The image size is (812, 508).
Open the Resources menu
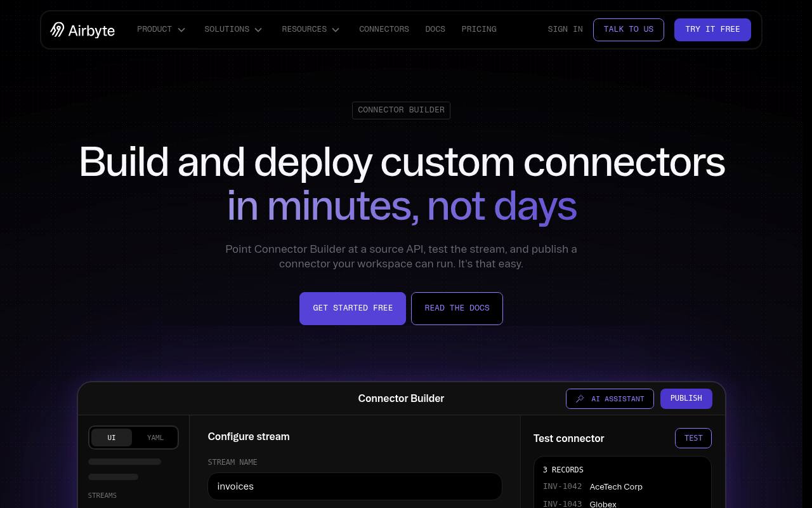(x=311, y=29)
